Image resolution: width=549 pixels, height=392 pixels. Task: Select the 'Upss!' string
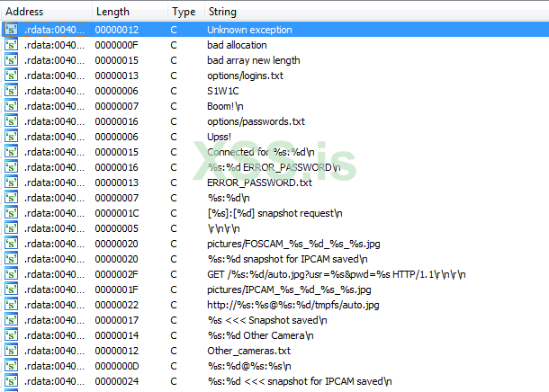[219, 137]
